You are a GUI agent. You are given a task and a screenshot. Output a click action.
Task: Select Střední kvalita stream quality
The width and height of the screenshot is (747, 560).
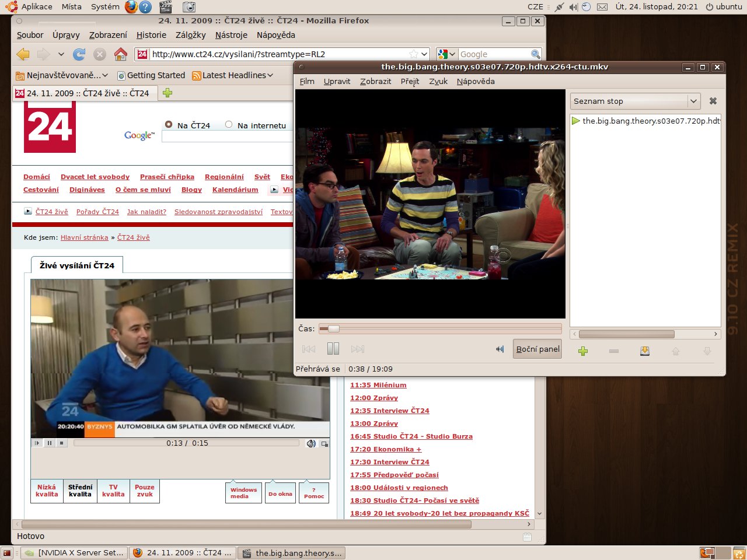point(80,491)
